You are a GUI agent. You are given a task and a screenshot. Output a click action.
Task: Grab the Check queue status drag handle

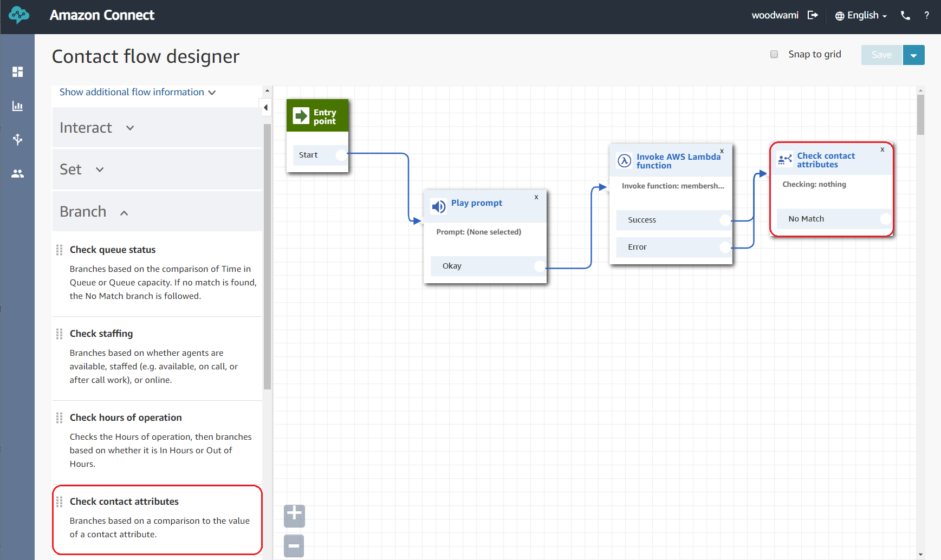[x=60, y=250]
